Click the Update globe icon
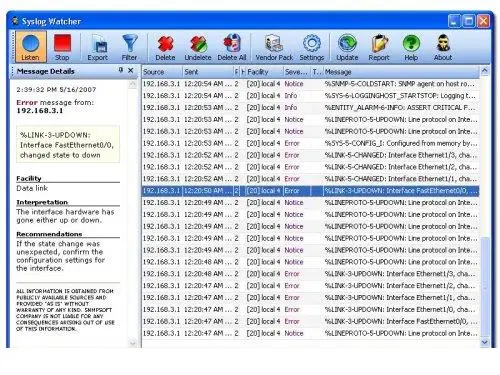 tap(347, 47)
